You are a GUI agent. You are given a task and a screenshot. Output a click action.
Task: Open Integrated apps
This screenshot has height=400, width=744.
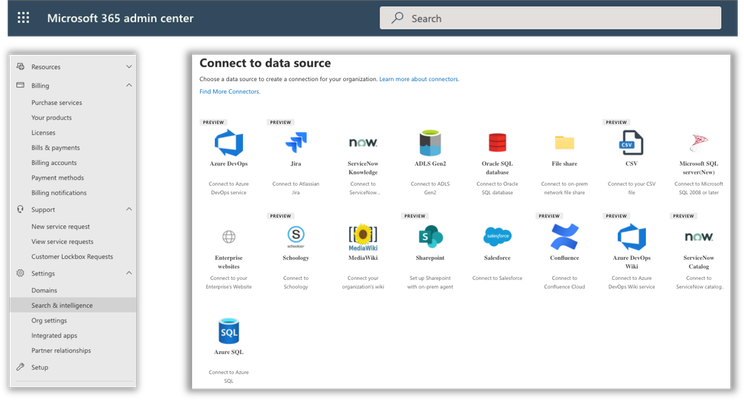point(54,335)
